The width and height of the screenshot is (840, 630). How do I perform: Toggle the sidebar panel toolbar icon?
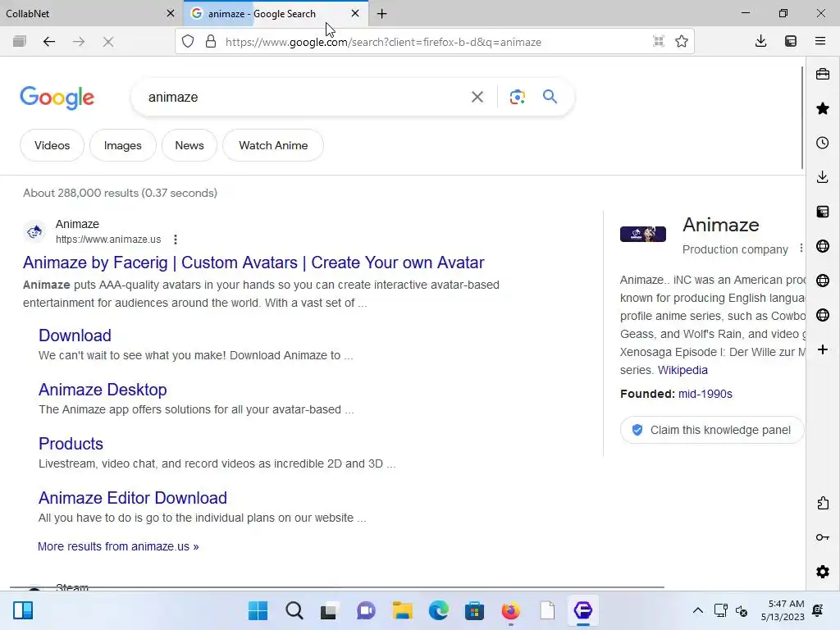791,41
